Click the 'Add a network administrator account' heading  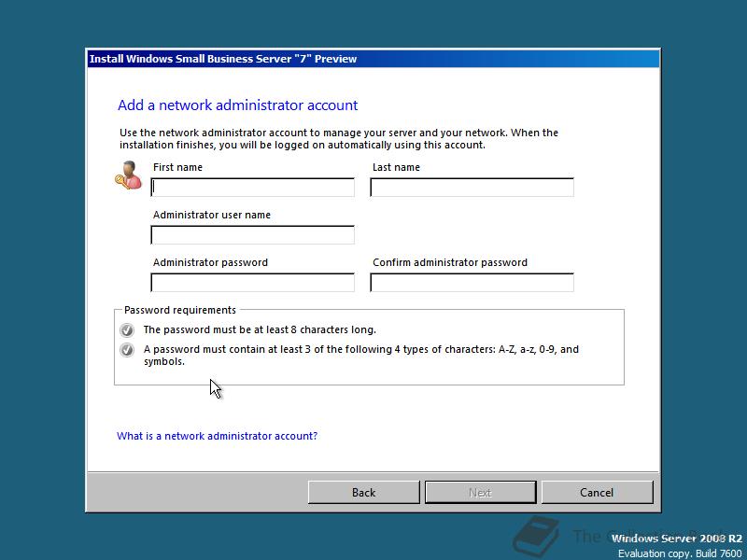[x=238, y=105]
